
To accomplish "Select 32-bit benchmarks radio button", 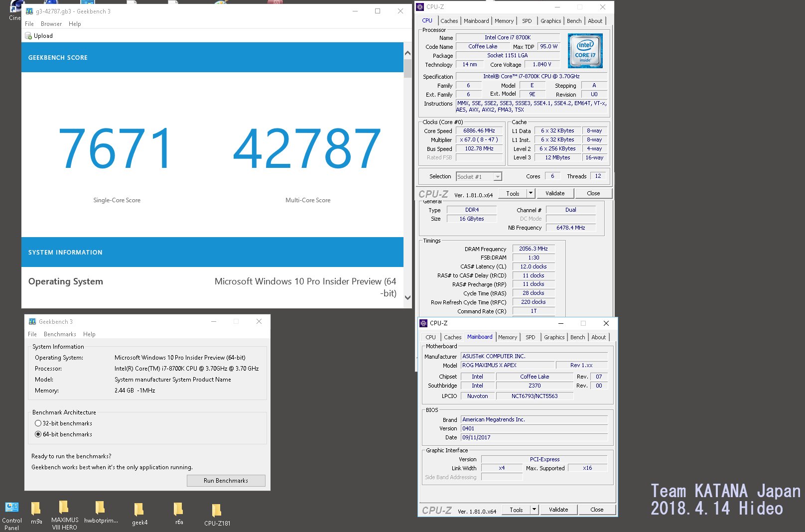I will pyautogui.click(x=38, y=423).
